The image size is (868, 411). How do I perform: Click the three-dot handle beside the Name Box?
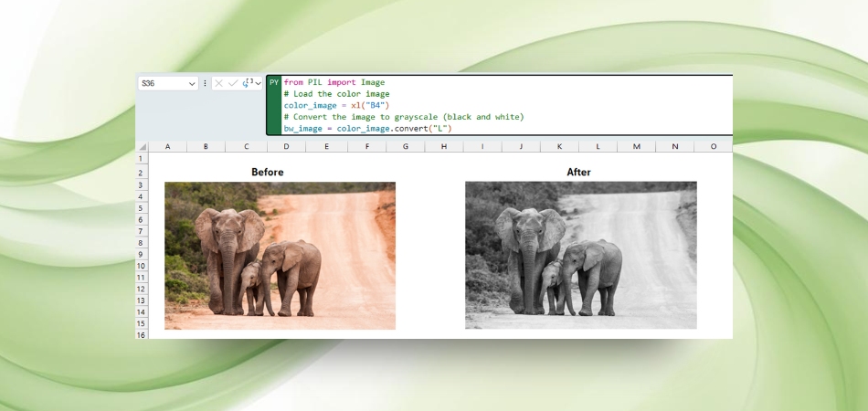pyautogui.click(x=205, y=83)
